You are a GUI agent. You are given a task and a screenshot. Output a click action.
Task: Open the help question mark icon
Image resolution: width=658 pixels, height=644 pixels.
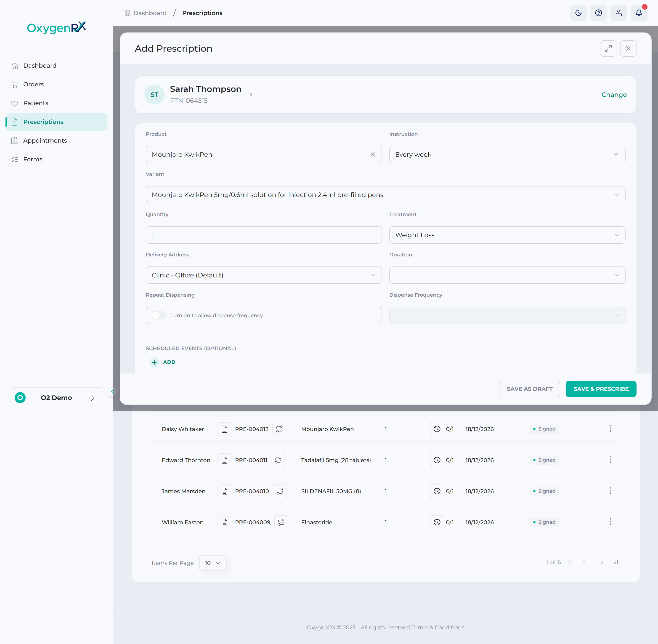coord(598,13)
